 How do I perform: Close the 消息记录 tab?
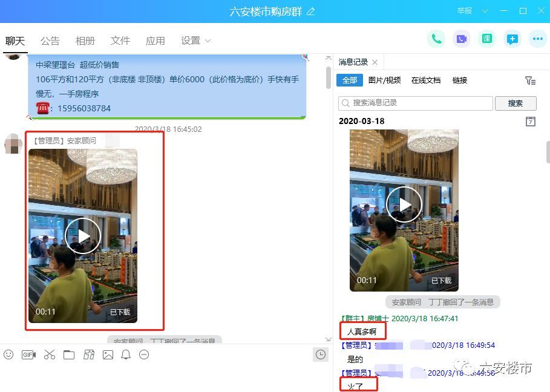coord(375,62)
